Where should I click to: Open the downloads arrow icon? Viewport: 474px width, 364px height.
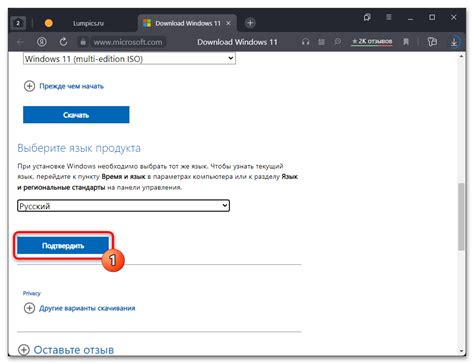point(454,42)
